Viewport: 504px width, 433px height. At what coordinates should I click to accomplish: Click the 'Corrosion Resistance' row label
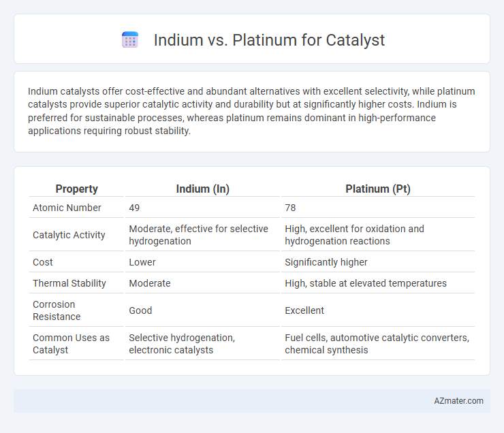click(57, 310)
